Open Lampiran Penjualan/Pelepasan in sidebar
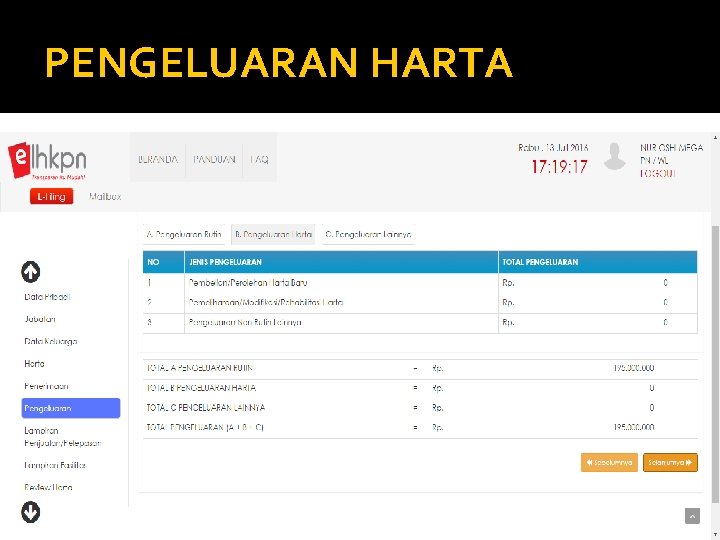Screen dimensions: 720x540 pos(62,437)
